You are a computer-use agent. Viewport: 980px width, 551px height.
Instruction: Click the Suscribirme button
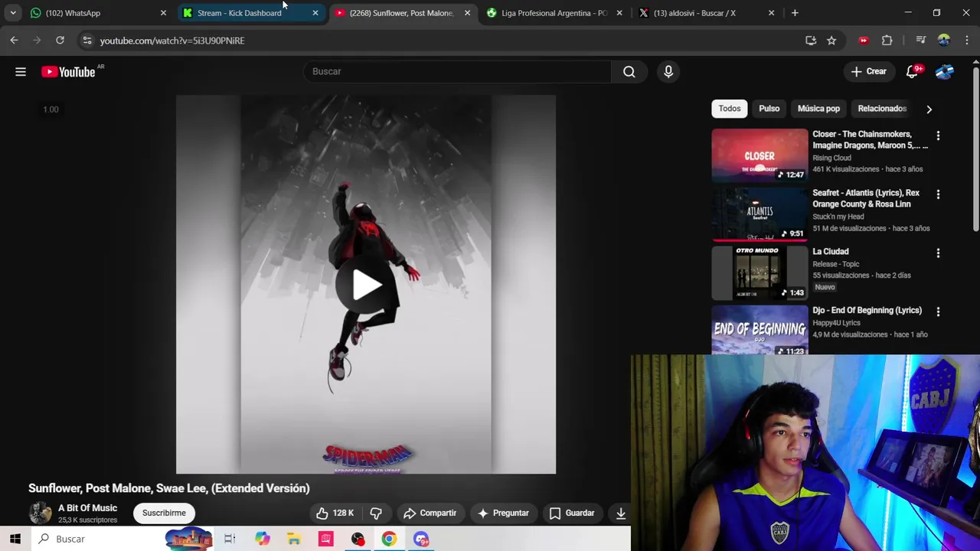click(164, 513)
